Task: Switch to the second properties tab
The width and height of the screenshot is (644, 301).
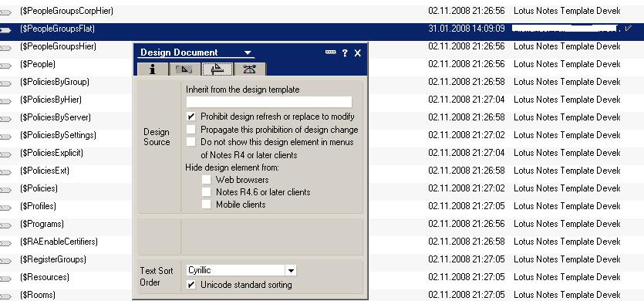Action: pyautogui.click(x=184, y=69)
